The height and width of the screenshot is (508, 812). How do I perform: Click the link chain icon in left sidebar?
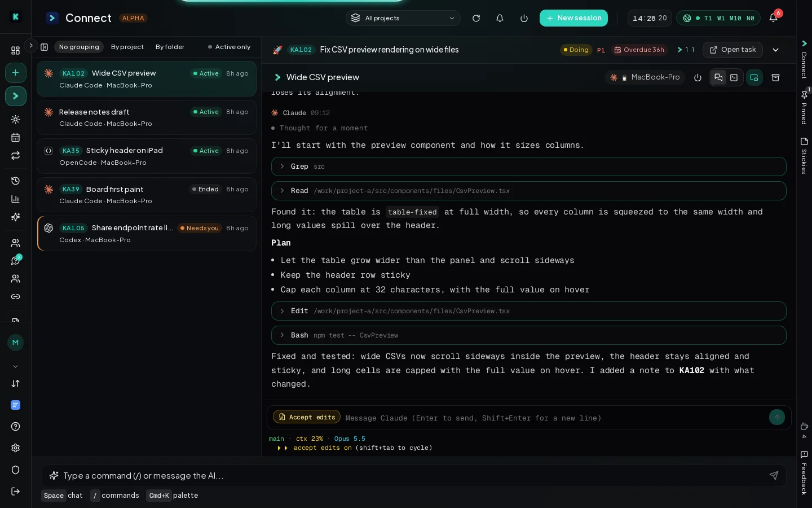click(15, 297)
